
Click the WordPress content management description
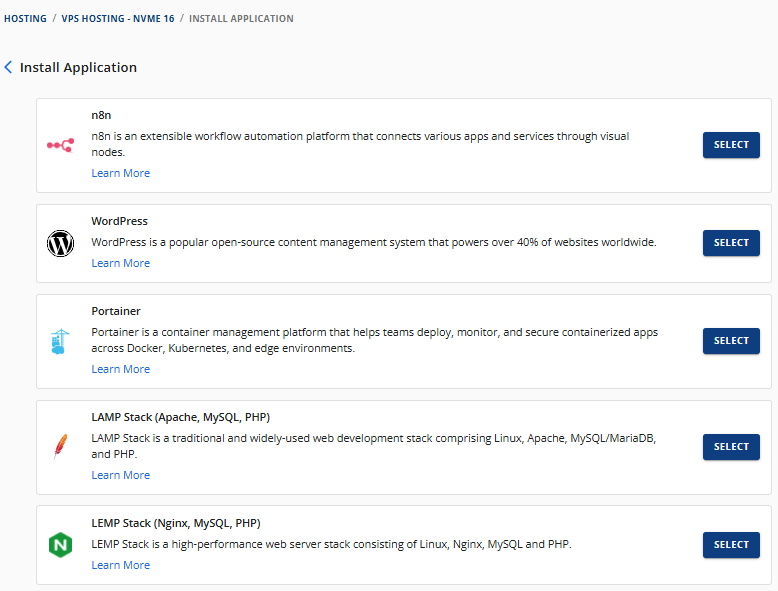pyautogui.click(x=374, y=242)
